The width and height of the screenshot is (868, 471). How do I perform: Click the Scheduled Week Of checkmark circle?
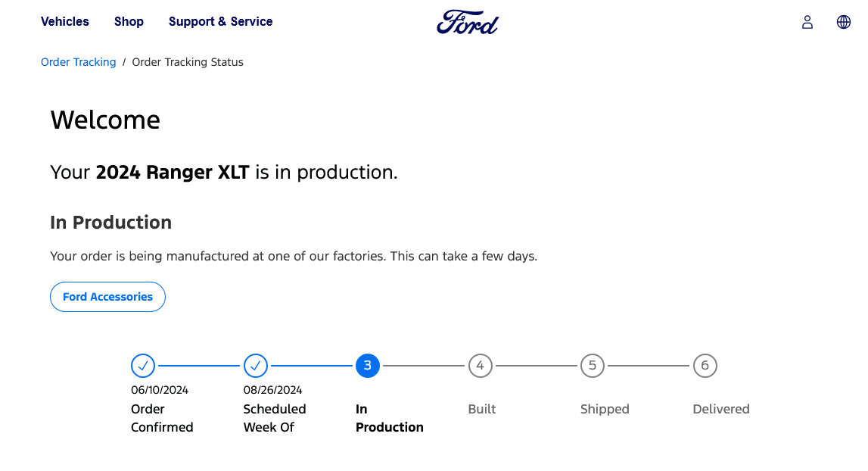click(256, 366)
